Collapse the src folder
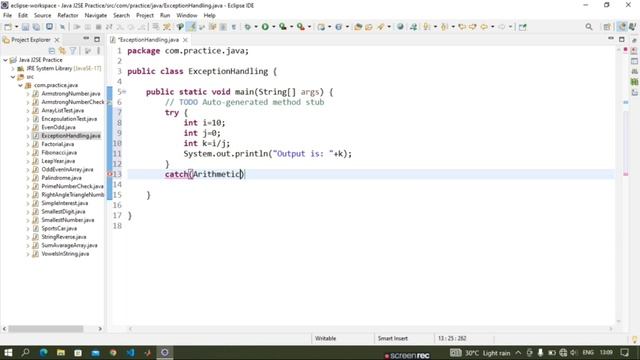The height and width of the screenshot is (360, 640). coord(13,77)
